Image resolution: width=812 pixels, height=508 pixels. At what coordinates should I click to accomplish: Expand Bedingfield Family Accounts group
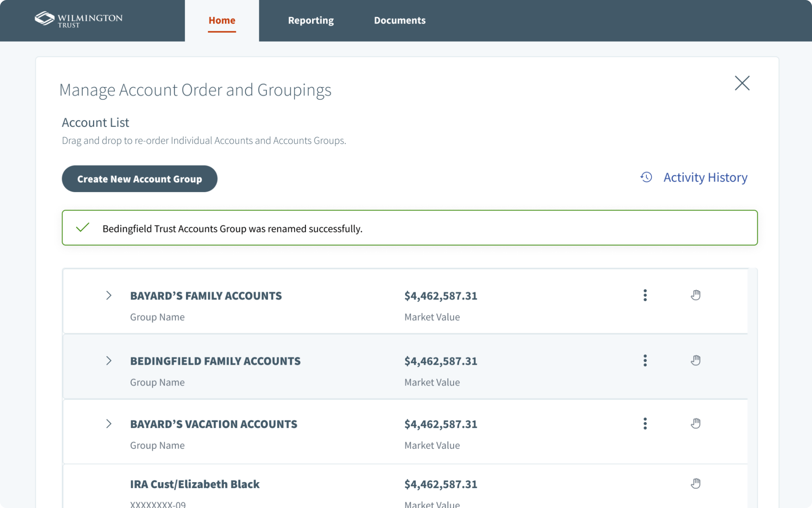108,360
